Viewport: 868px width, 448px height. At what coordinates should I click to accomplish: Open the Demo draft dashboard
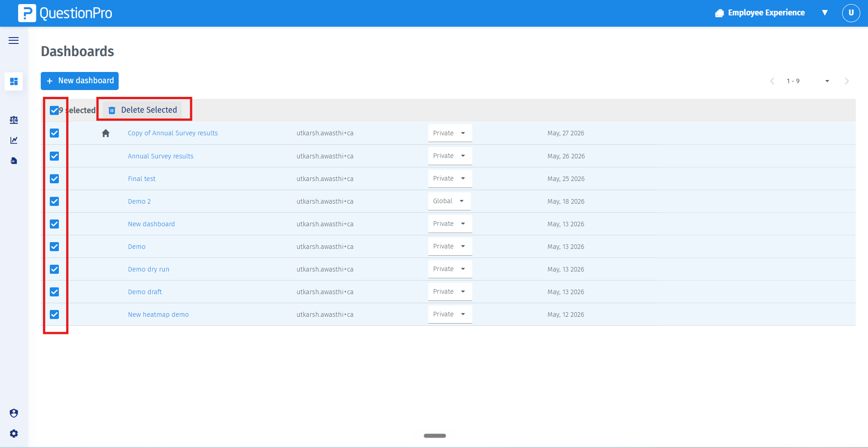point(144,292)
